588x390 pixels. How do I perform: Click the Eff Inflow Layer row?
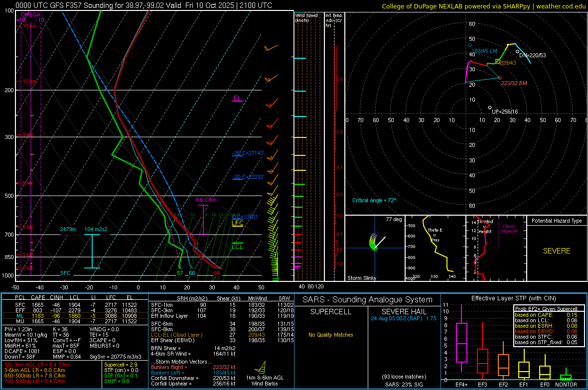222,316
